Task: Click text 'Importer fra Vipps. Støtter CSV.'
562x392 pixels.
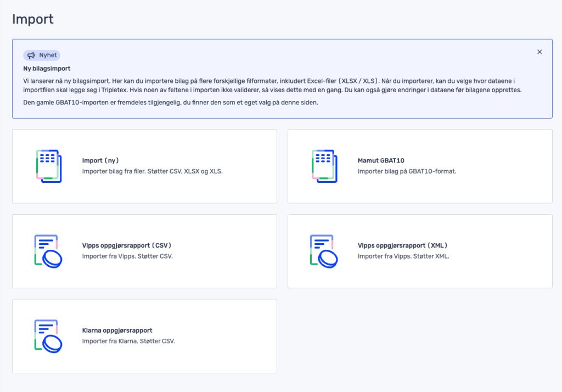Action: 127,256
